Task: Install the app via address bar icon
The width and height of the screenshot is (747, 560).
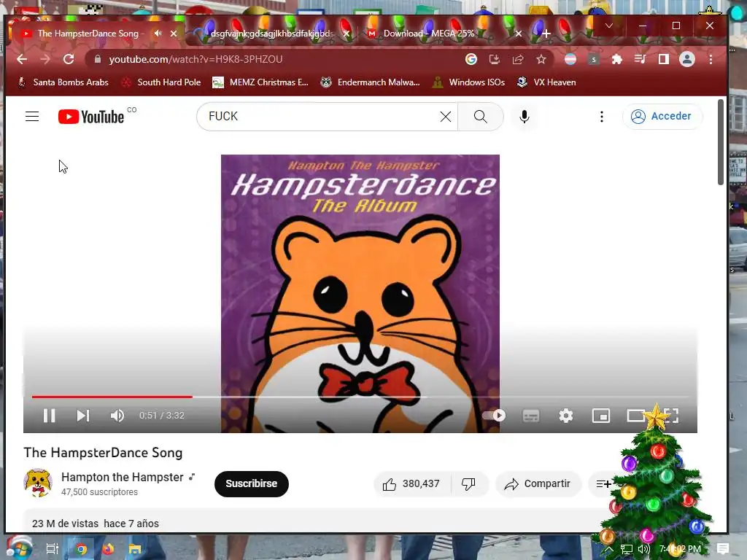Action: tap(495, 59)
